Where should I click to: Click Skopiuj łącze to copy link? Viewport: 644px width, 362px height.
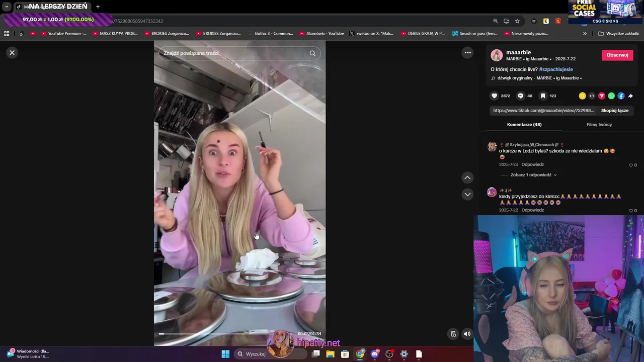[x=615, y=110]
